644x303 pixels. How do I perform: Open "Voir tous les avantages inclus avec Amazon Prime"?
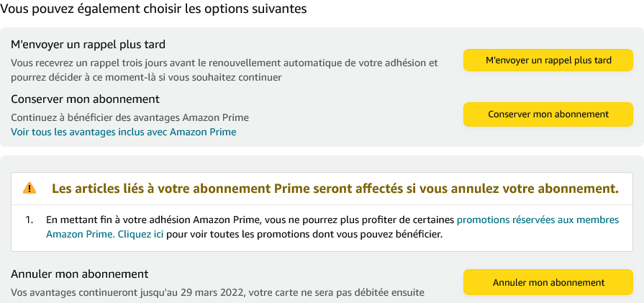(123, 132)
